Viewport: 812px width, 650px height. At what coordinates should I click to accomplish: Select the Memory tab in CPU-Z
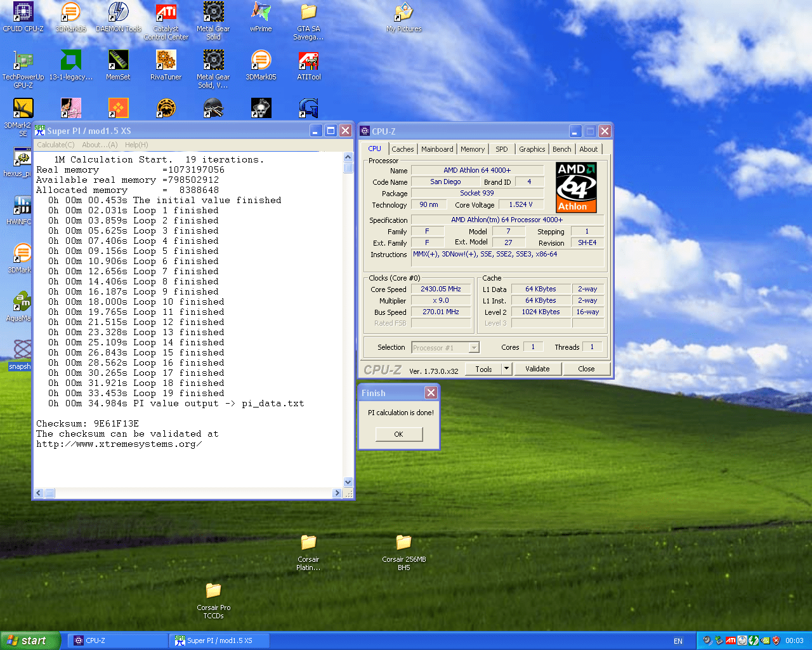[x=473, y=149]
